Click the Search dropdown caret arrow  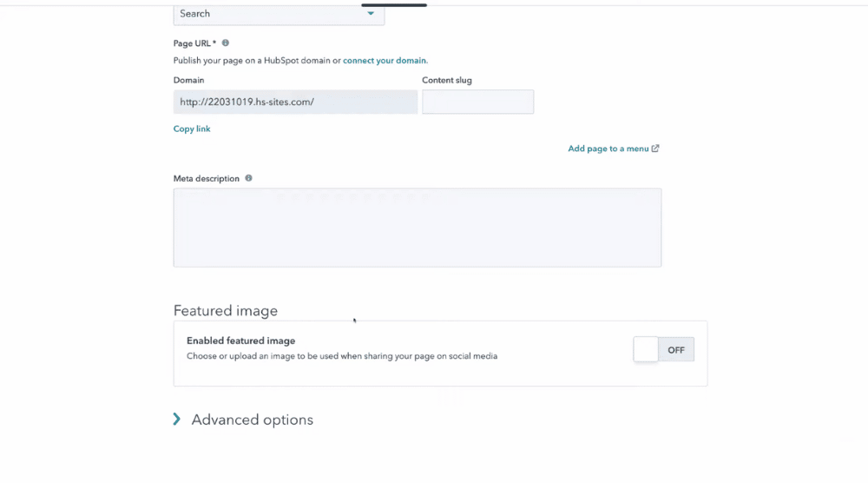[x=371, y=13]
